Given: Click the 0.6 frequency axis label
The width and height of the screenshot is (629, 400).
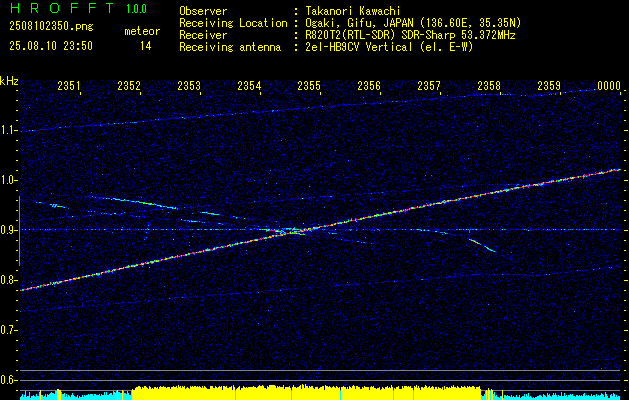Looking at the screenshot, I should pyautogui.click(x=7, y=380).
